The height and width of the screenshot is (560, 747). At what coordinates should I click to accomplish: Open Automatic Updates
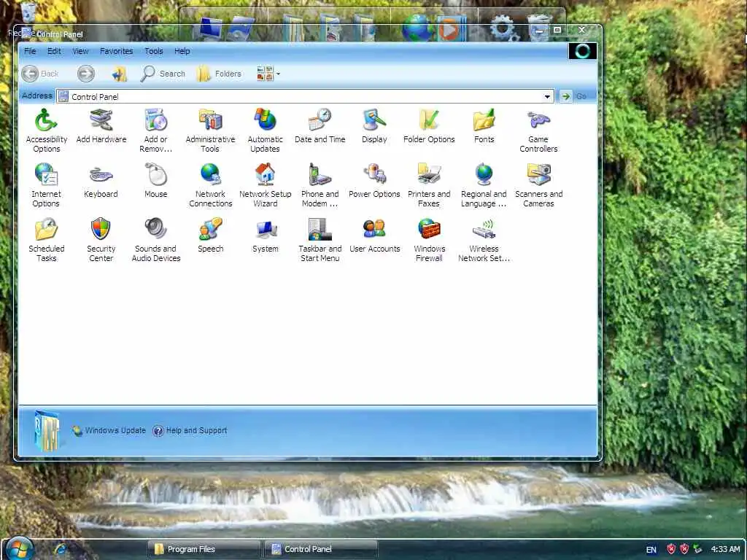point(265,130)
